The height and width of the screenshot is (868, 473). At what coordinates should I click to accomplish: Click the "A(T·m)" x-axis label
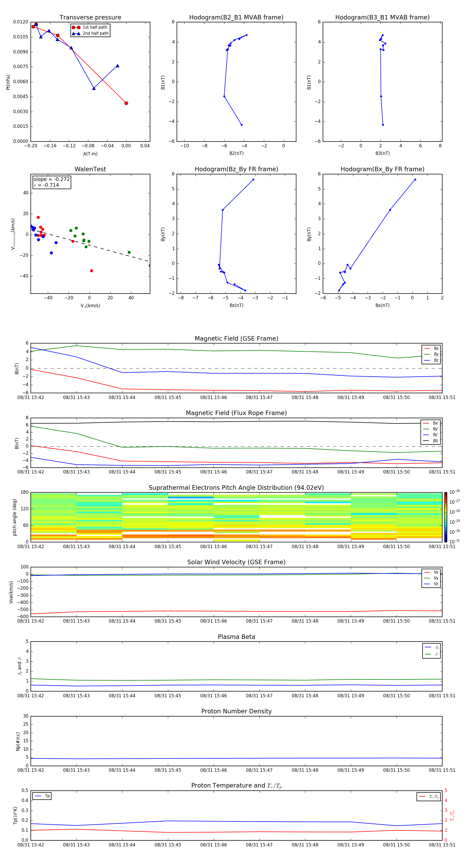[90, 154]
